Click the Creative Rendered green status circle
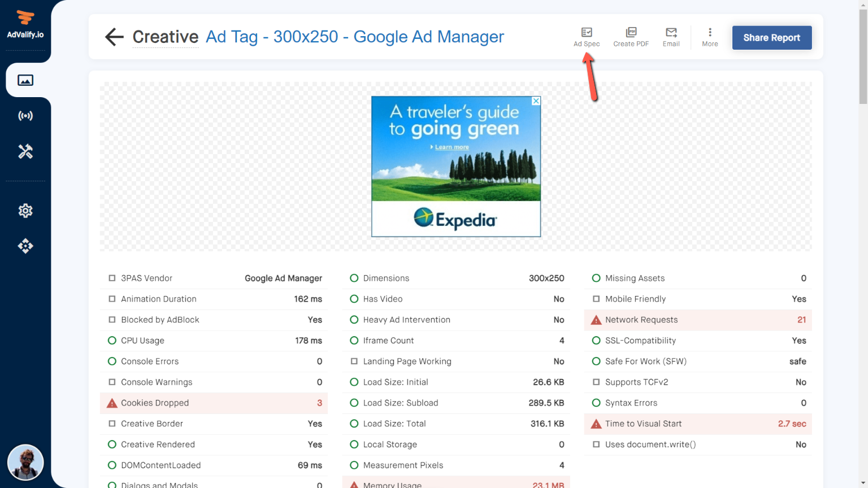 [x=112, y=445]
